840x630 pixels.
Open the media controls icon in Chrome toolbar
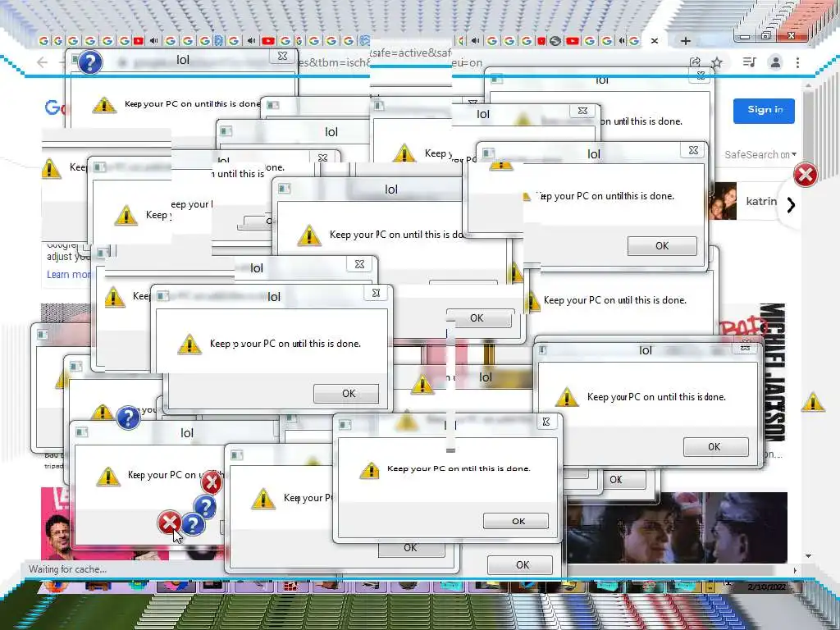[x=750, y=62]
